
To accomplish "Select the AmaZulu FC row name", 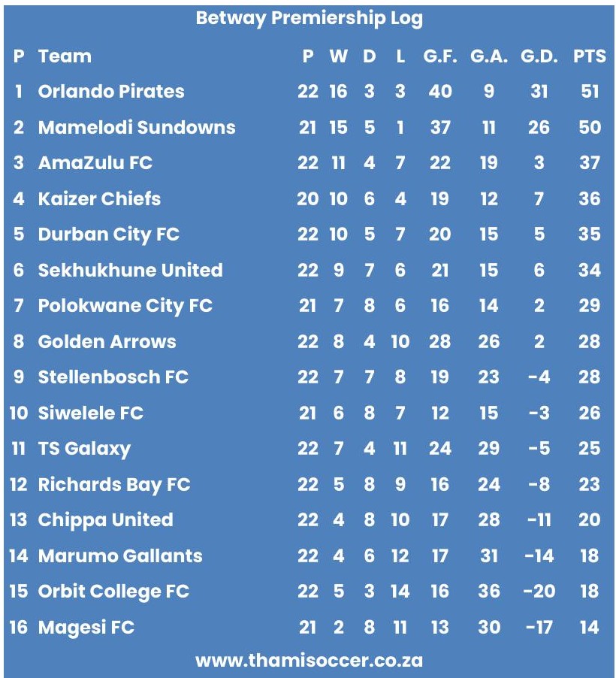I will pyautogui.click(x=95, y=163).
